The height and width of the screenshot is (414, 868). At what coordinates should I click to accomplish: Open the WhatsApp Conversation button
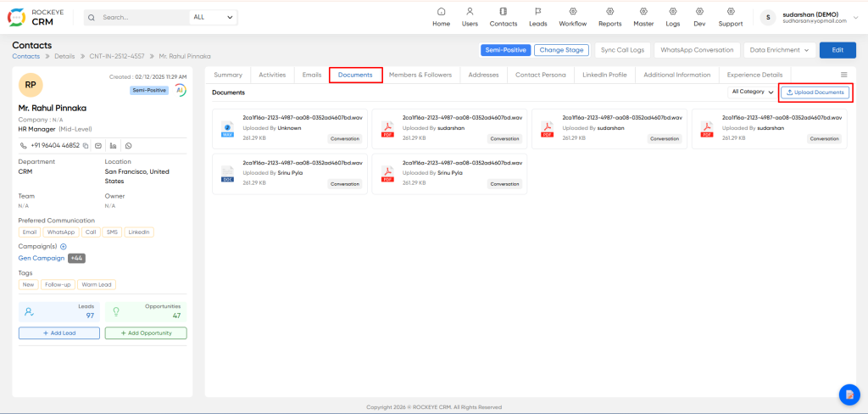tap(697, 50)
